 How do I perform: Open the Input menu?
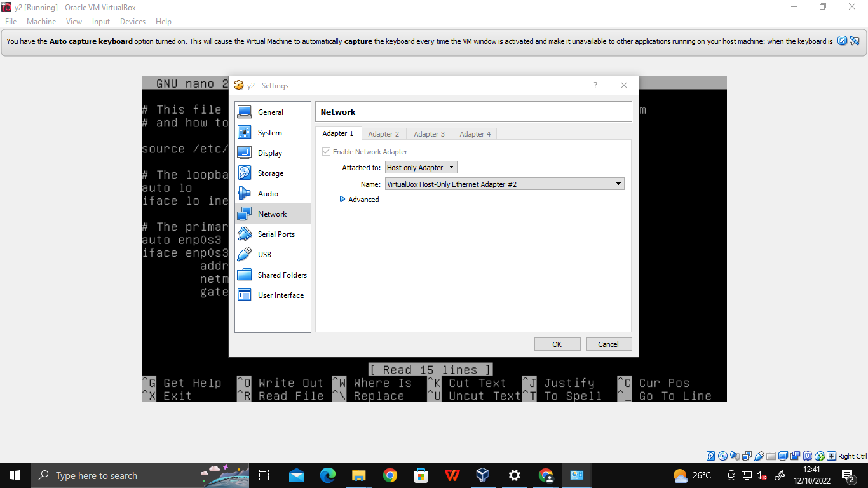[x=101, y=21]
